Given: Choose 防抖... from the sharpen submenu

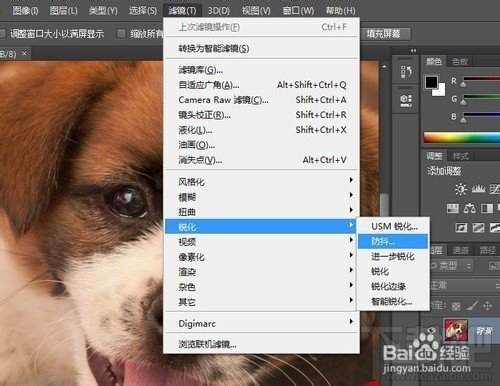Looking at the screenshot, I should tap(393, 241).
